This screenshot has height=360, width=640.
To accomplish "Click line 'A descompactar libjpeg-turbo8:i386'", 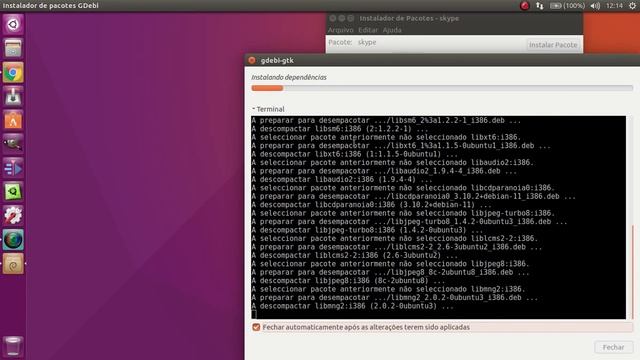I will coord(367,230).
